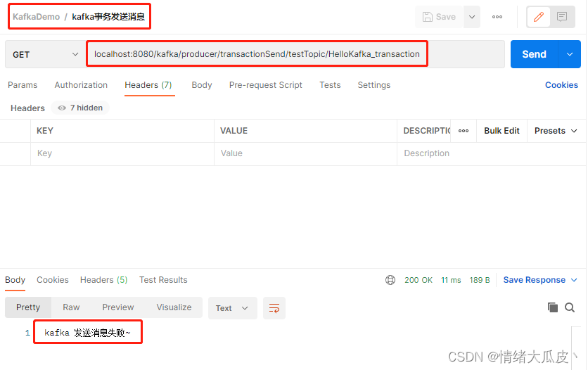Image resolution: width=588 pixels, height=370 pixels.
Task: Switch to the Params tab
Action: (23, 85)
